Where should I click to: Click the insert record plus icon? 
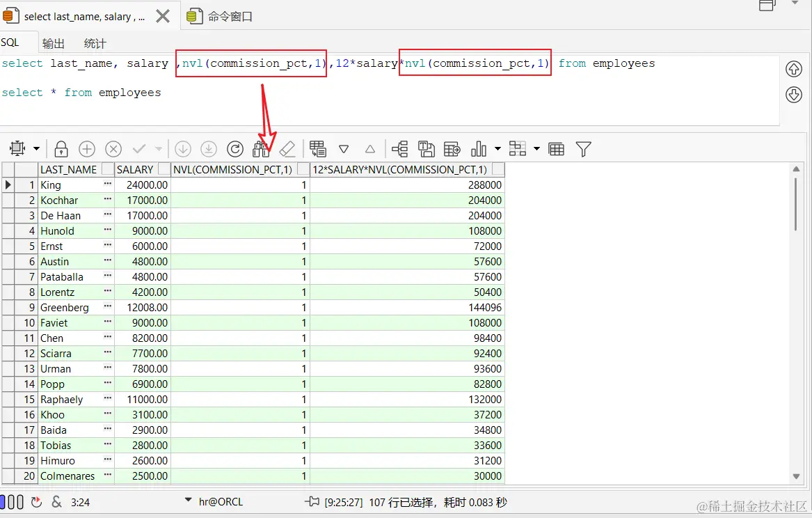[x=87, y=149]
